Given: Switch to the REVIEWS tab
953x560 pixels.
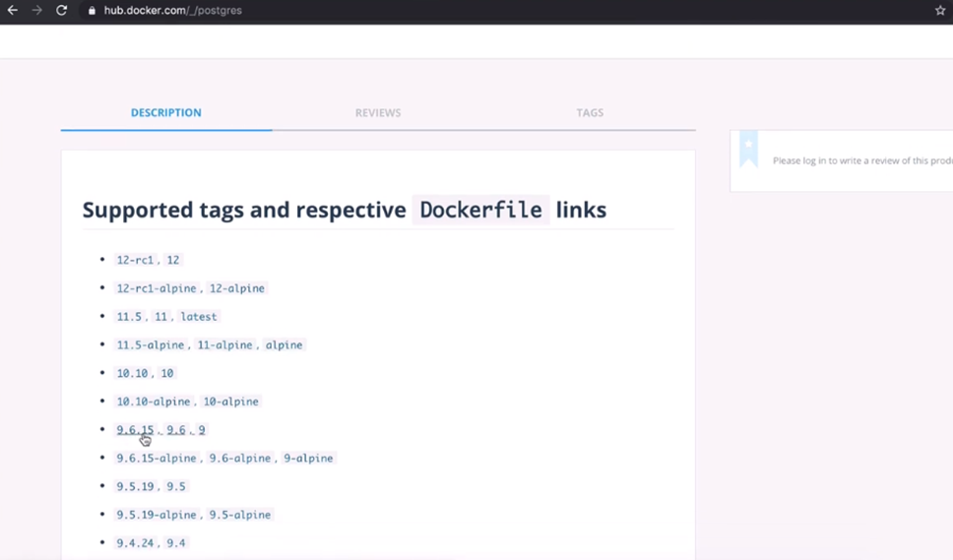Looking at the screenshot, I should click(x=378, y=112).
